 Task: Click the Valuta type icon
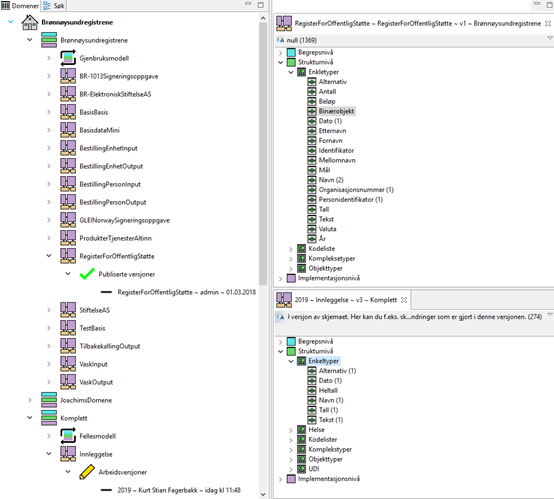click(312, 229)
